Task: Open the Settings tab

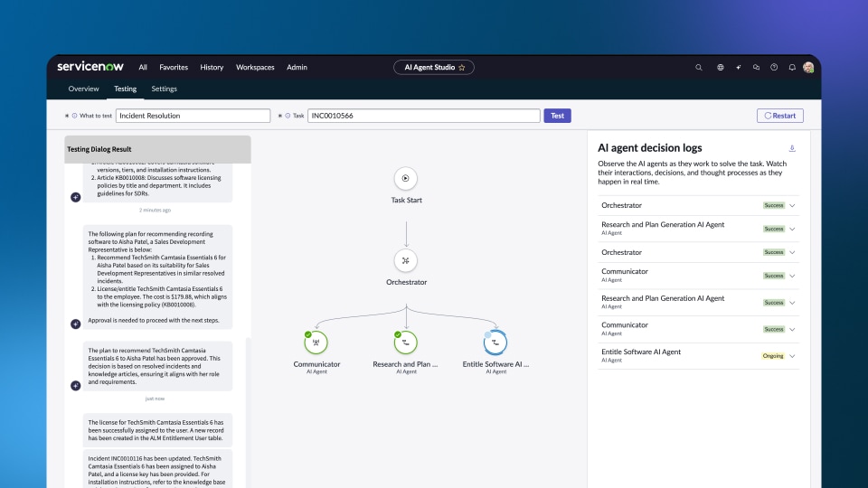Action: click(x=164, y=89)
